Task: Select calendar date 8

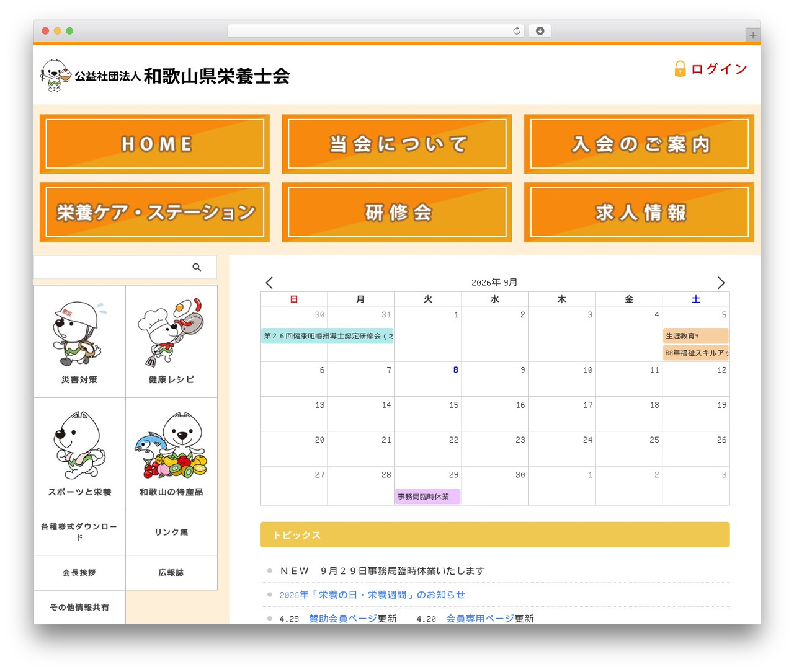Action: (x=455, y=370)
